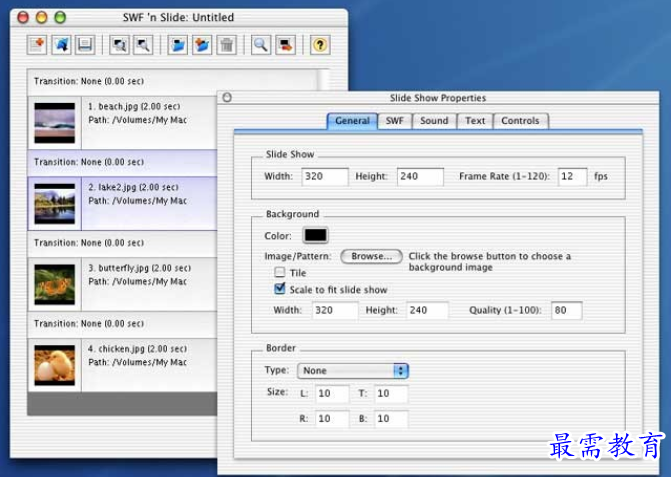
Task: Select the transition row above beach.jpg
Action: coord(173,81)
